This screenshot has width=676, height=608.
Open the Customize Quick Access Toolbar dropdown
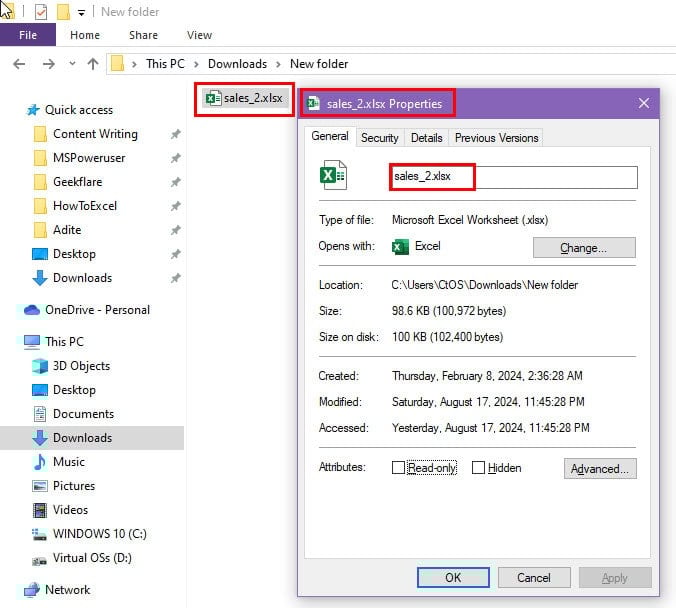[x=81, y=13]
